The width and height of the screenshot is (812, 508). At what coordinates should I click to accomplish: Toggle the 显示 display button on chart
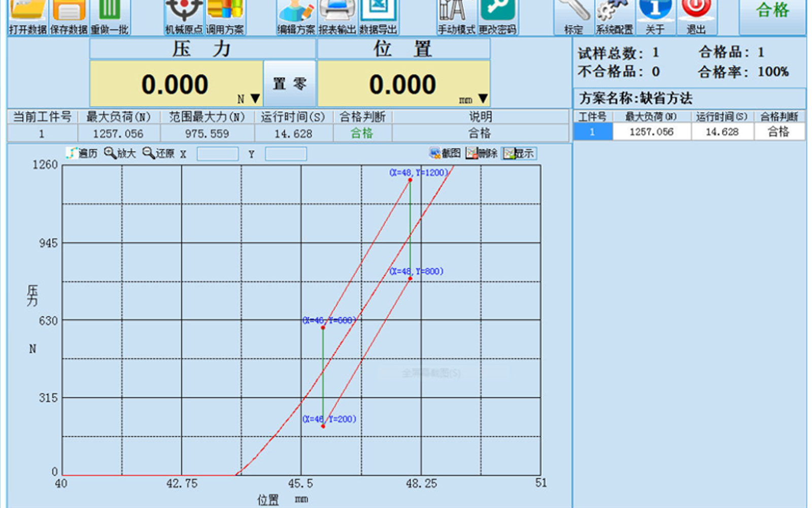click(519, 153)
